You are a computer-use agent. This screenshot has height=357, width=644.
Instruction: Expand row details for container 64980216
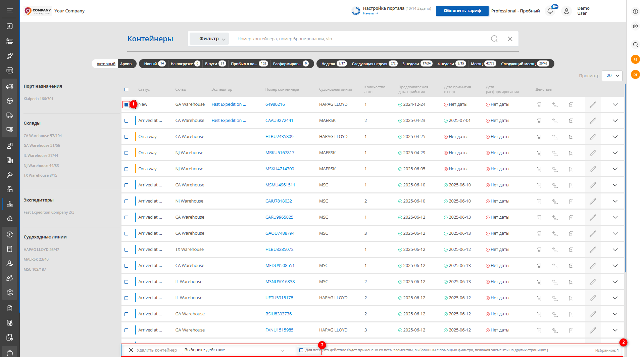click(615, 104)
